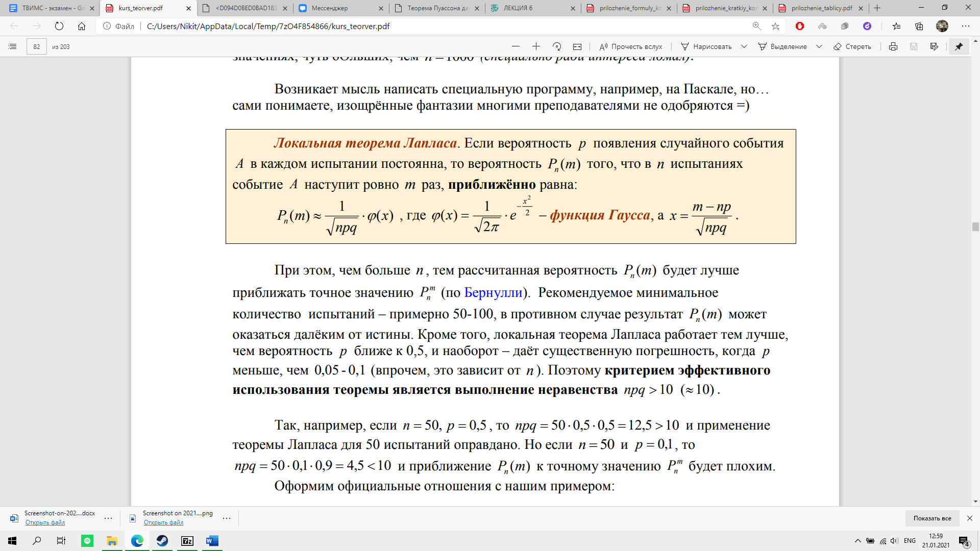
Task: Zoom out the PDF with the minus icon
Action: (x=516, y=46)
